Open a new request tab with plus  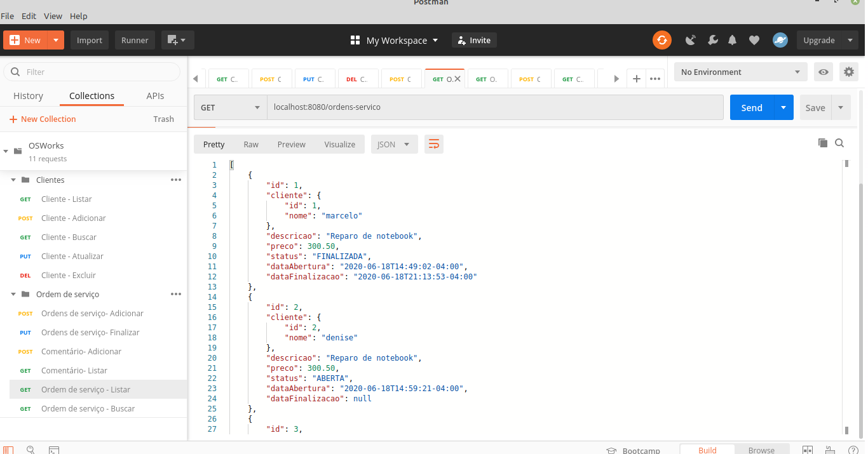(x=636, y=79)
